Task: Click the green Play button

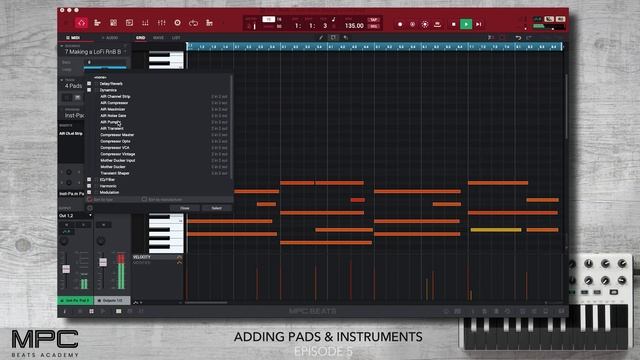Action: click(466, 24)
